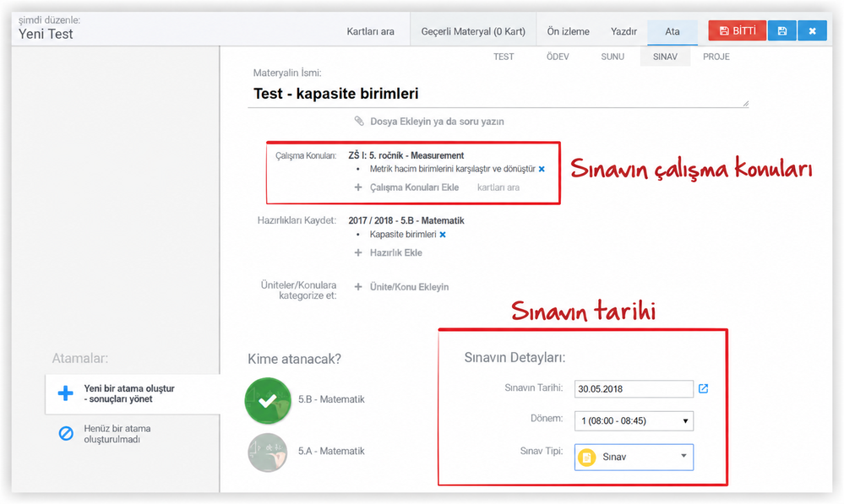Click the Sınavın Tarihi date field
Viewport: 844px width, 504px height.
(634, 389)
